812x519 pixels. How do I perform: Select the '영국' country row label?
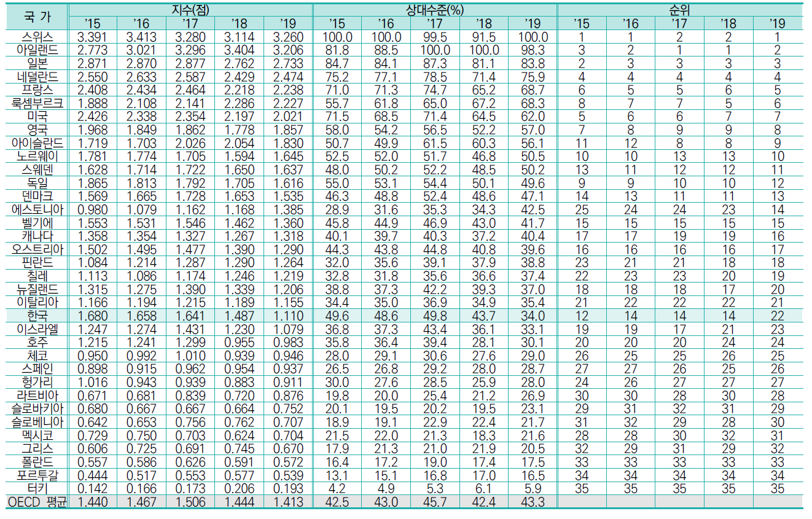click(37, 130)
